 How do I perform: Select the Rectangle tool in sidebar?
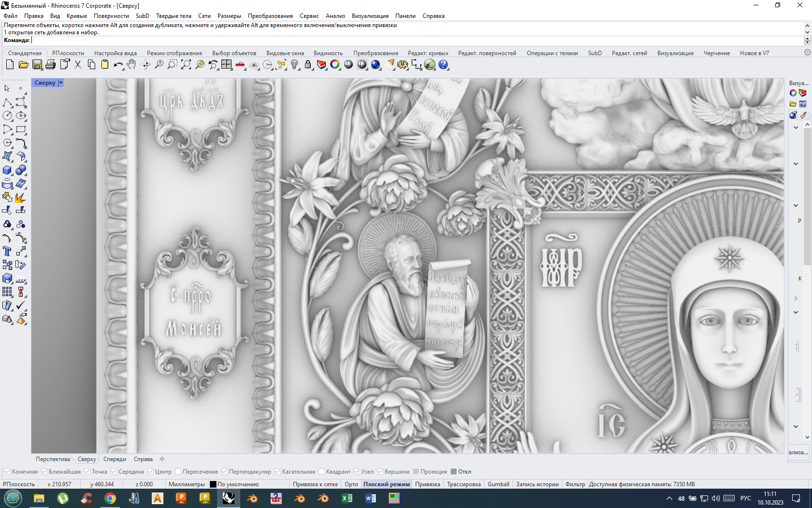click(x=21, y=129)
